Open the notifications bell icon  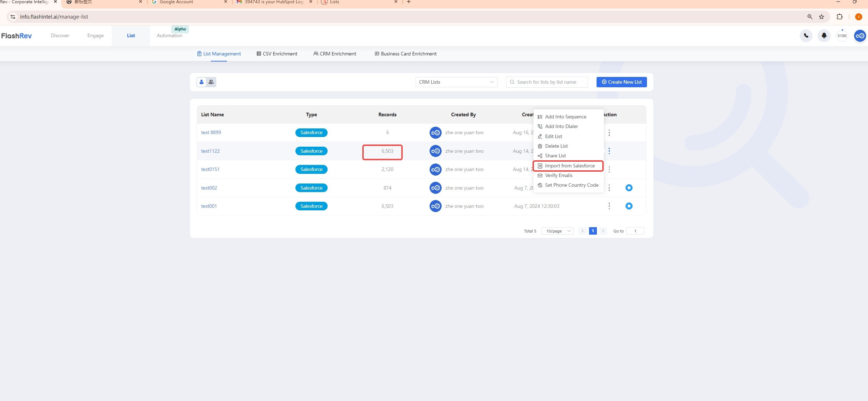click(x=824, y=36)
